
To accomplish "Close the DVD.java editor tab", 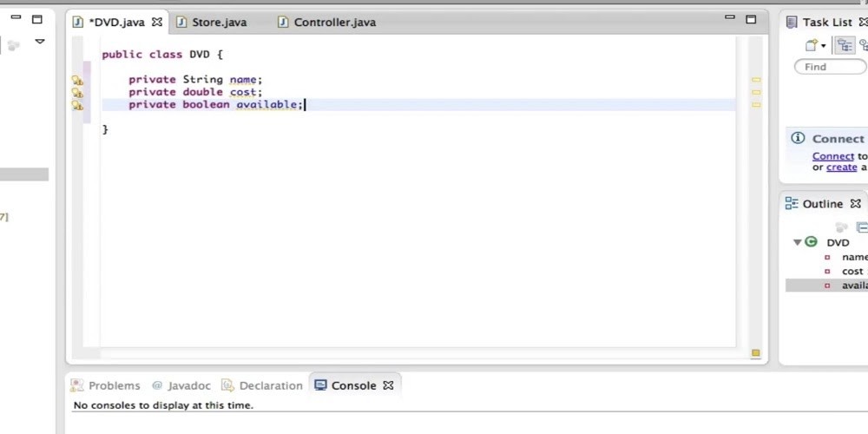I will tap(157, 23).
